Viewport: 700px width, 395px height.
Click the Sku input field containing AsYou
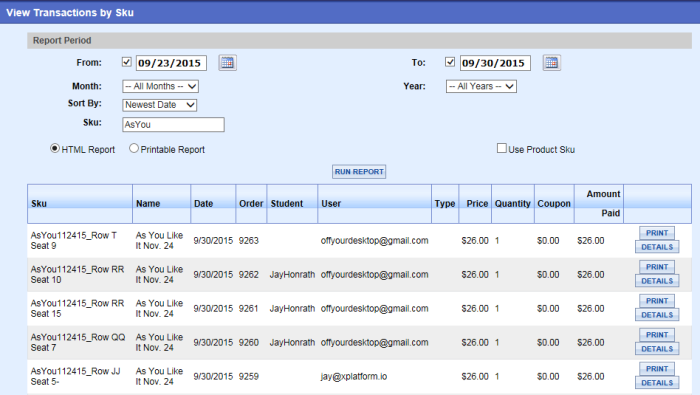173,125
